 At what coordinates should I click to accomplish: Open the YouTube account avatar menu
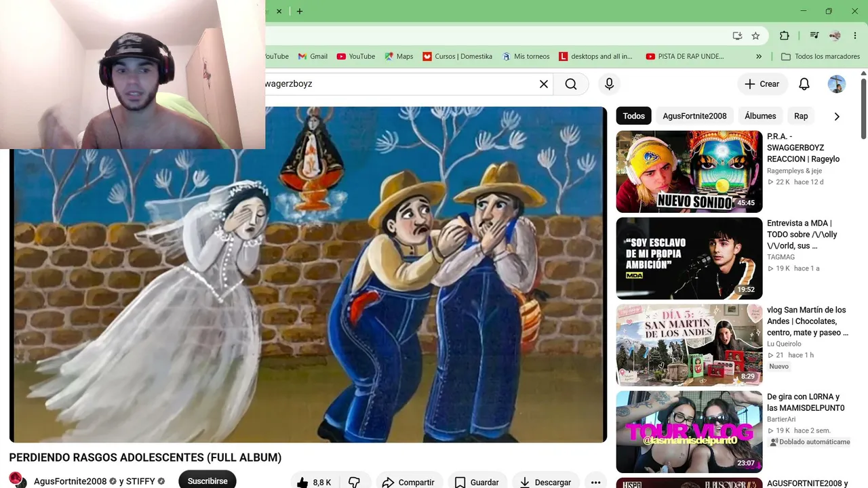[837, 84]
